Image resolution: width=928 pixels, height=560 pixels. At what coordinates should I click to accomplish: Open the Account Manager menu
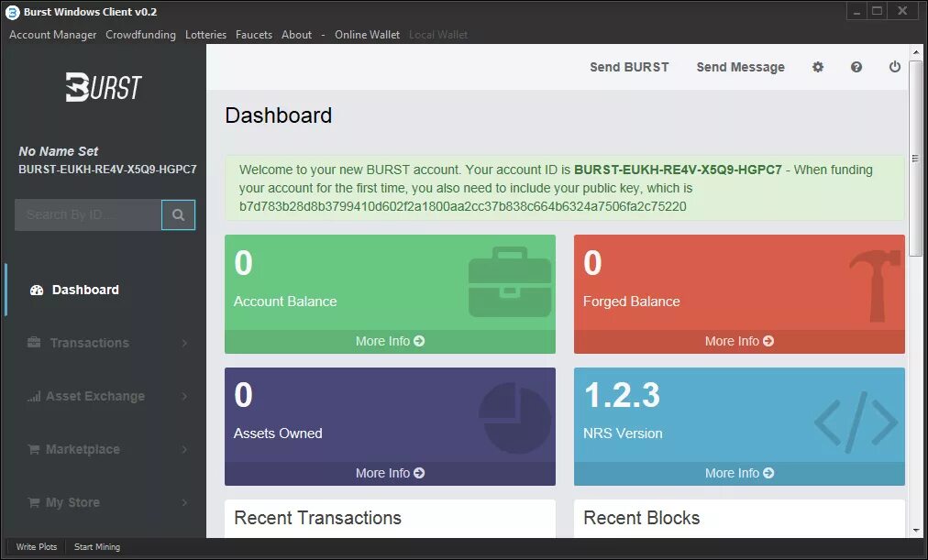click(x=52, y=35)
